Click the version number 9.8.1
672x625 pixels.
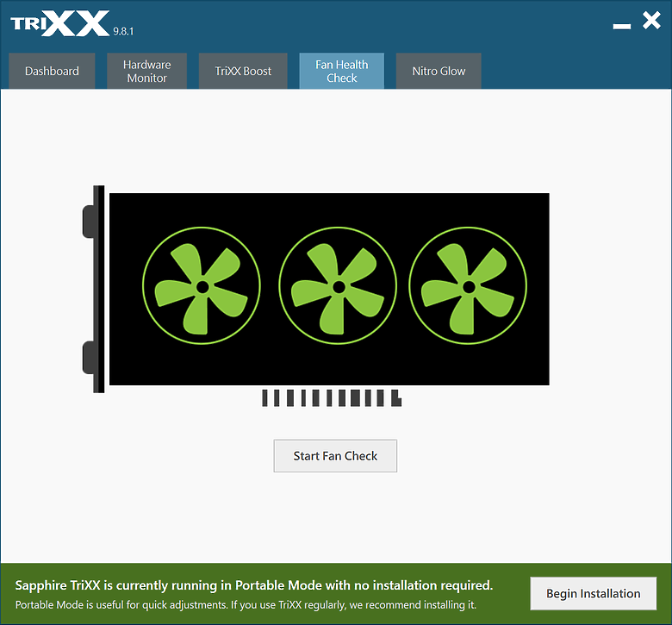[x=123, y=31]
